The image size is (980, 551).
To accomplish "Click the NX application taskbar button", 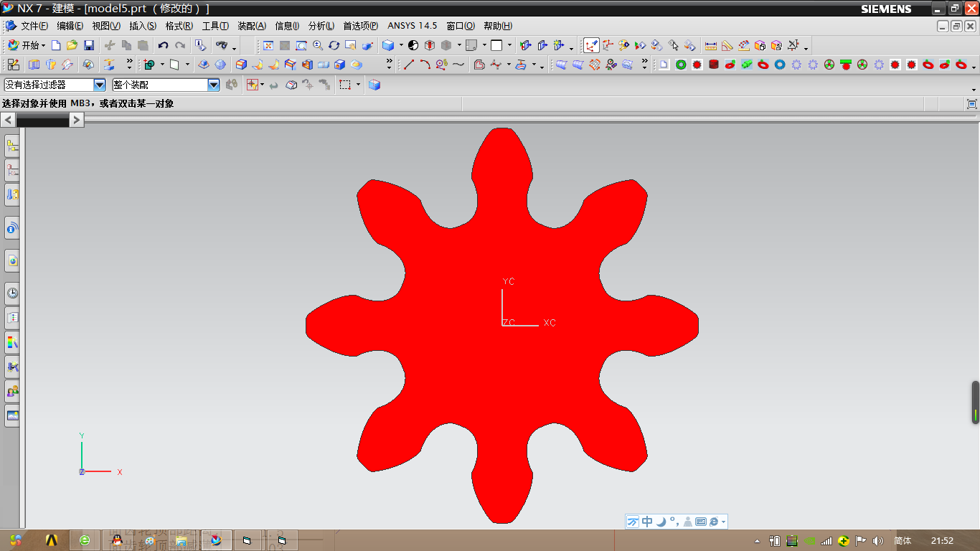I will coord(216,540).
